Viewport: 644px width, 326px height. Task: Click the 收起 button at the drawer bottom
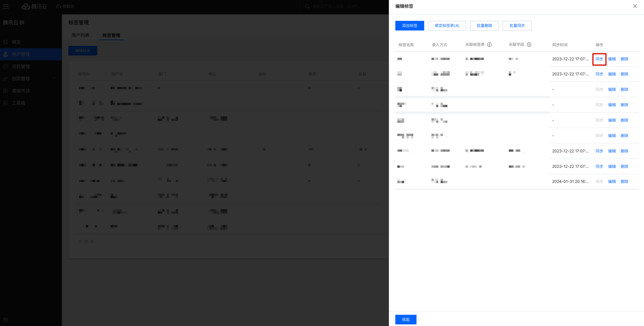406,320
